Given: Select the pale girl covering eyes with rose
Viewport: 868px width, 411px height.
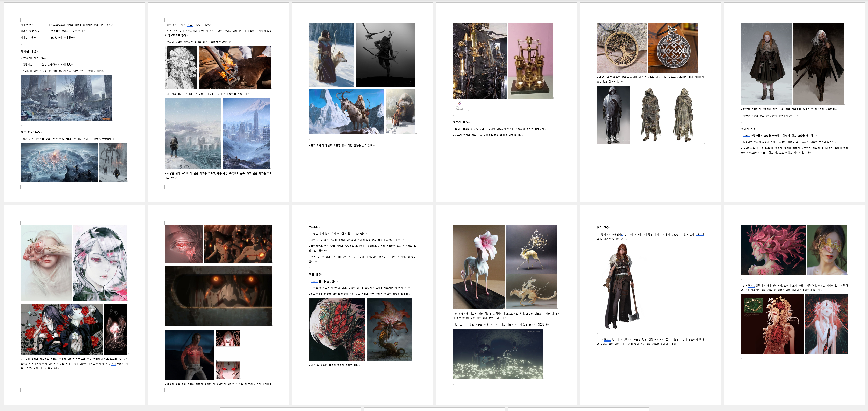Looking at the screenshot, I should 46,263.
